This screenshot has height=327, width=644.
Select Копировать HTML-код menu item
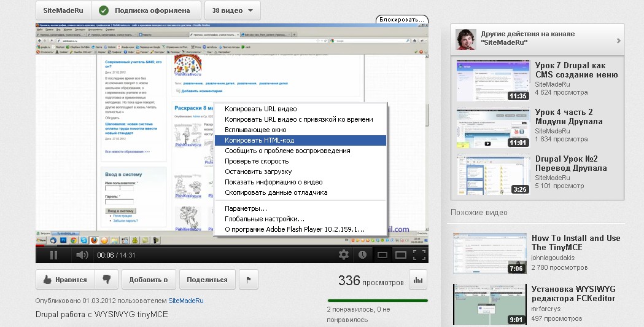[301, 140]
